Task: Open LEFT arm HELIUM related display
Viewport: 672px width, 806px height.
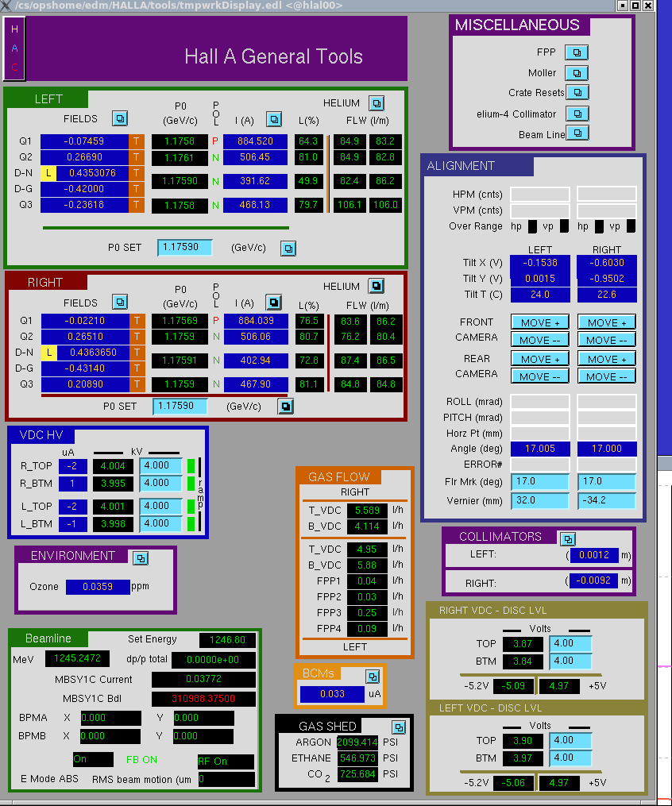Action: coord(377,103)
